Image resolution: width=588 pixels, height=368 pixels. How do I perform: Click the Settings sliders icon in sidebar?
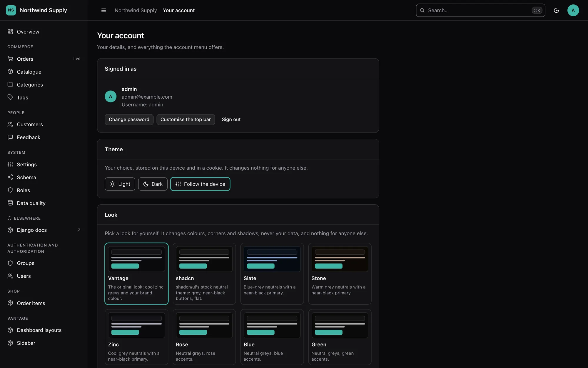[x=10, y=164]
